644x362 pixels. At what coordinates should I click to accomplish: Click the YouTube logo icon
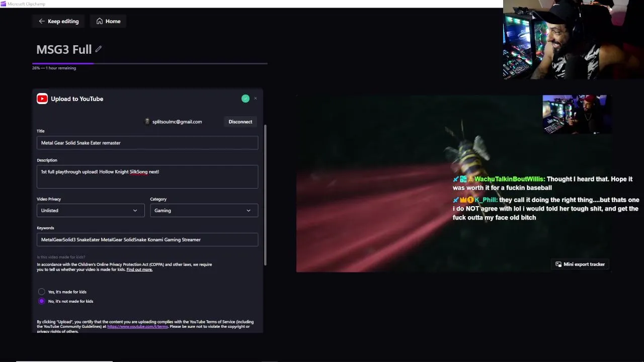tap(42, 99)
